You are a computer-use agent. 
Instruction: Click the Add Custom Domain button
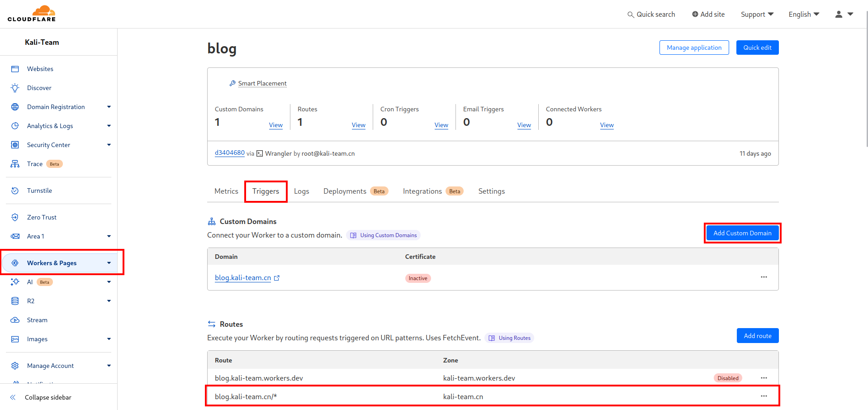point(742,233)
